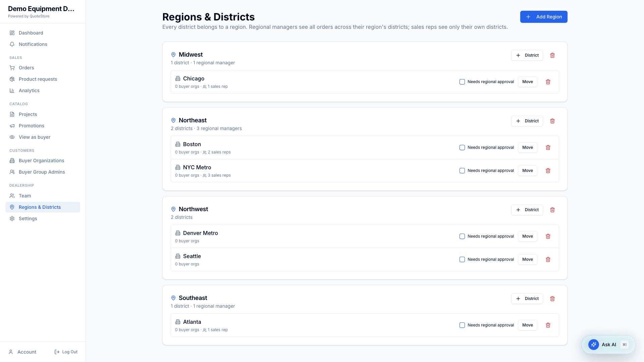Image resolution: width=644 pixels, height=362 pixels.
Task: Click the Orders cart icon
Action: pos(12,68)
